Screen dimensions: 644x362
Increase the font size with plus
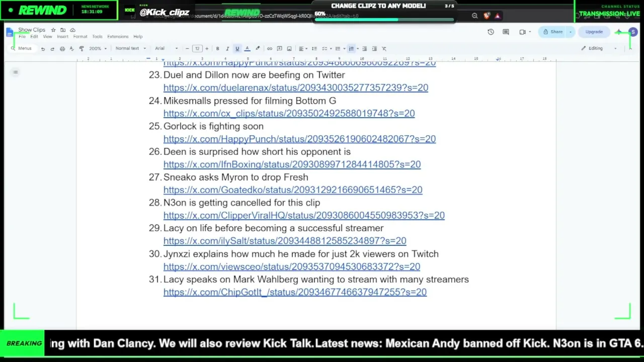click(206, 49)
